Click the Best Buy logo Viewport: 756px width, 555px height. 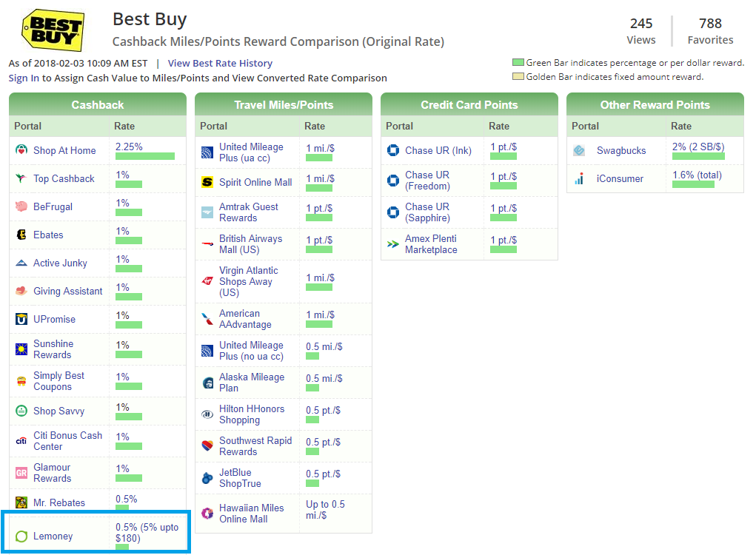(53, 30)
